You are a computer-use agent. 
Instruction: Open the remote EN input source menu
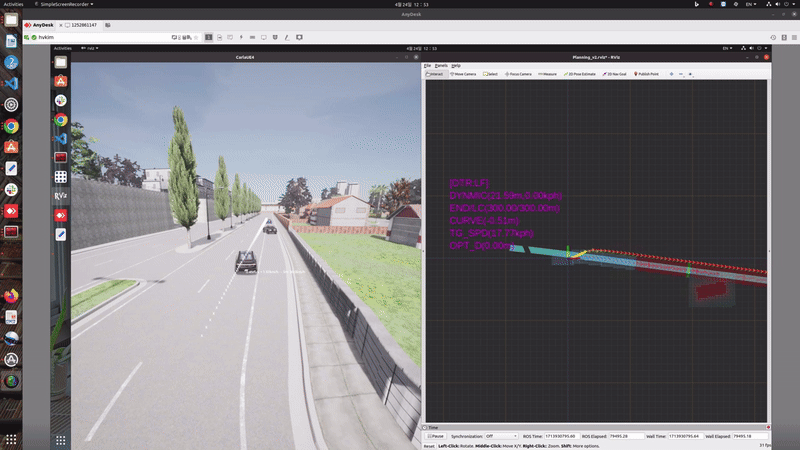pos(727,48)
